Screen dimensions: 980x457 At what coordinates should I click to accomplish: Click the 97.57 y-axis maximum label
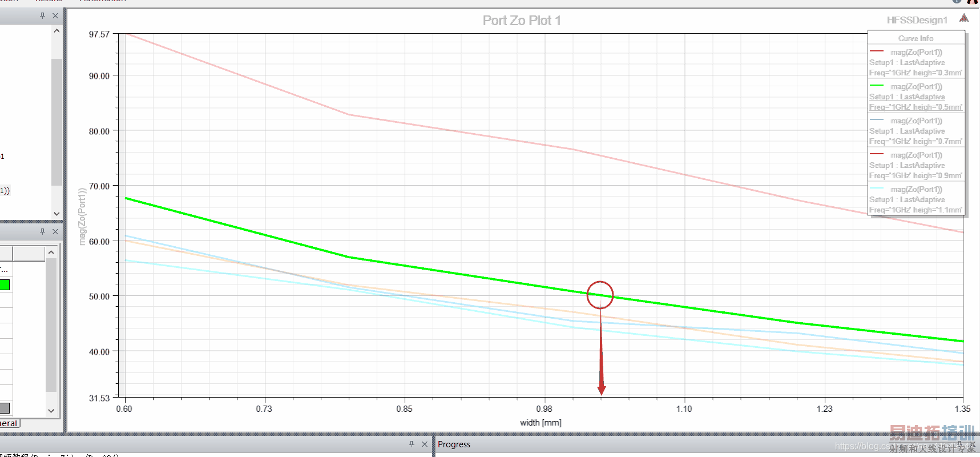[99, 34]
